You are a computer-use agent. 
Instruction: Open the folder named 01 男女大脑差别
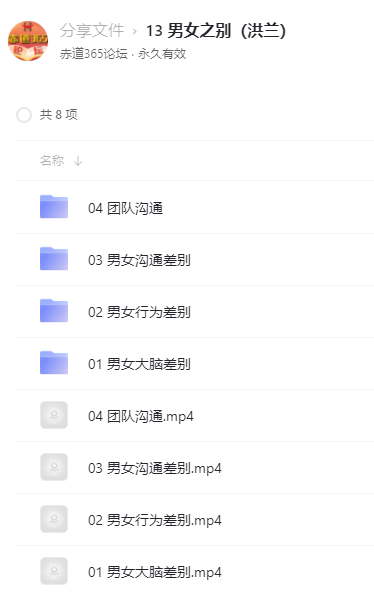[x=139, y=364]
